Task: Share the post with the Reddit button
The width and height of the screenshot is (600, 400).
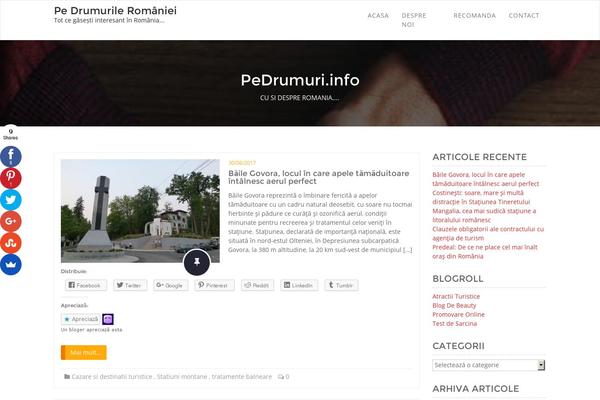Action: coord(258,285)
